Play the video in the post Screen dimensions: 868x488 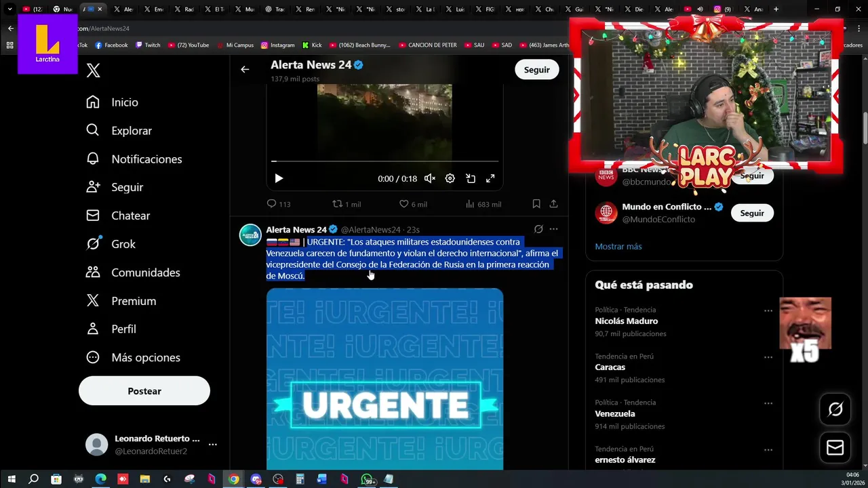coord(279,178)
